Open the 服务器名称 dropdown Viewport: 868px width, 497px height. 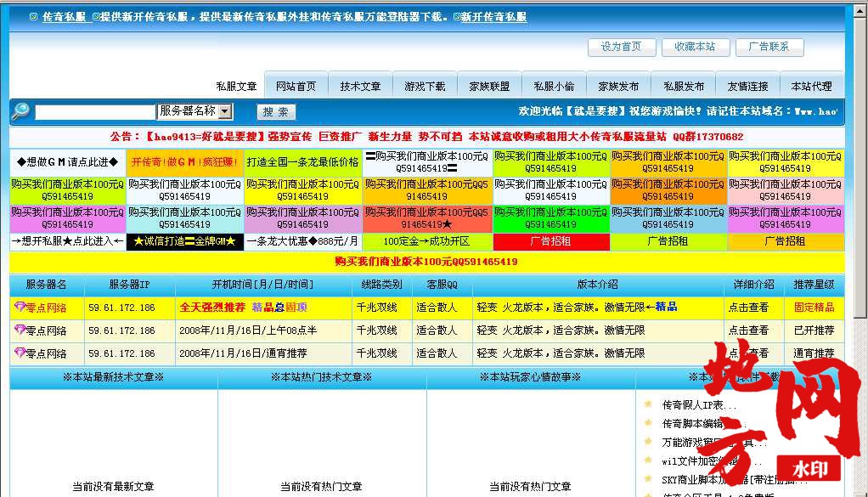[x=194, y=111]
